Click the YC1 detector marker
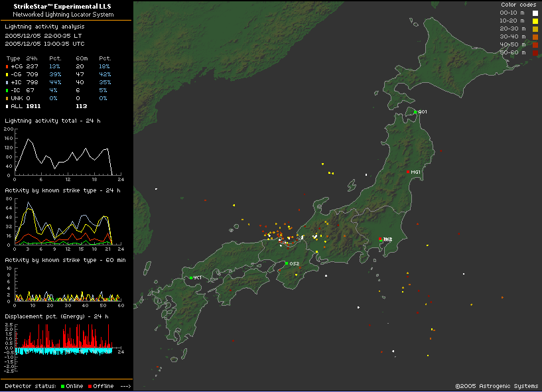Screen dimensions: 542x392 point(190,278)
